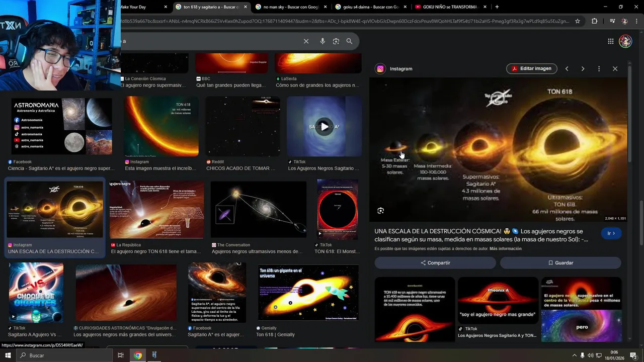Open Windows Task View icon

pyautogui.click(x=121, y=355)
